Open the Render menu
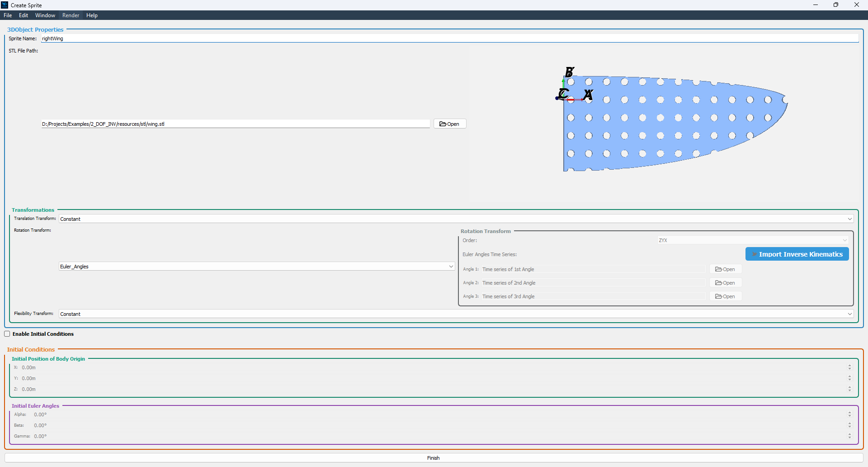This screenshot has height=467, width=868. pos(71,15)
